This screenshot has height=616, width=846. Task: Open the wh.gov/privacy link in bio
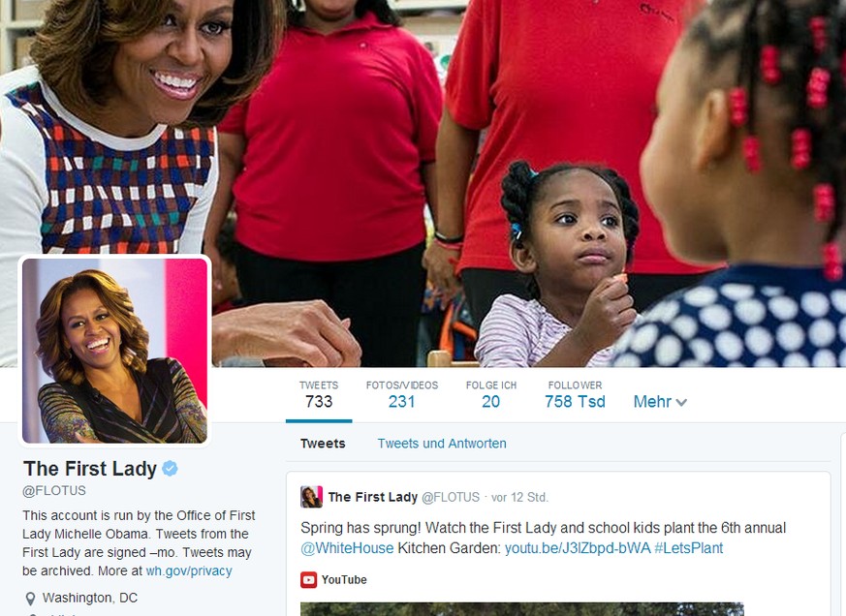pyautogui.click(x=189, y=570)
